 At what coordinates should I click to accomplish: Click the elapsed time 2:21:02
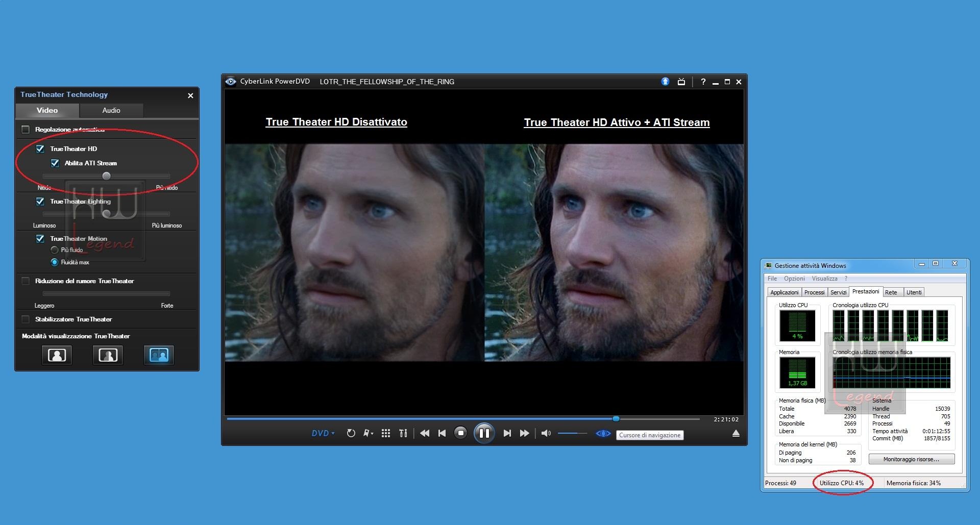(x=726, y=419)
